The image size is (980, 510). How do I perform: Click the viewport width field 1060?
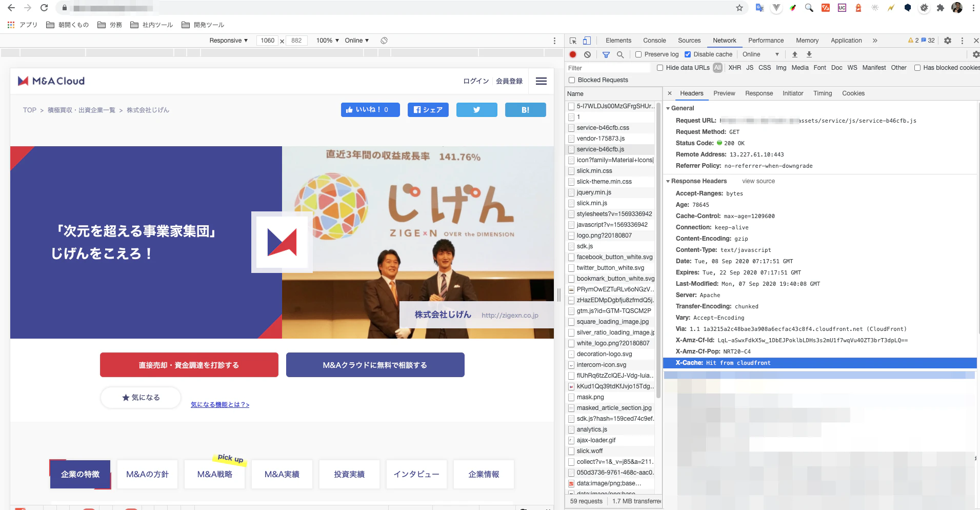coord(267,41)
